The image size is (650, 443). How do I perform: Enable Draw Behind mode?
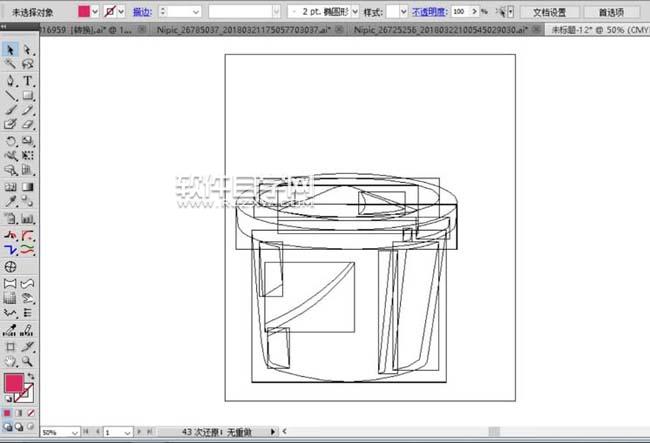coord(19,426)
